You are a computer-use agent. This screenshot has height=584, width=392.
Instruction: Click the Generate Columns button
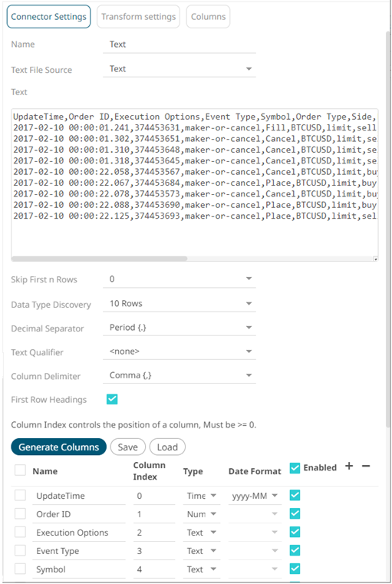click(x=59, y=447)
